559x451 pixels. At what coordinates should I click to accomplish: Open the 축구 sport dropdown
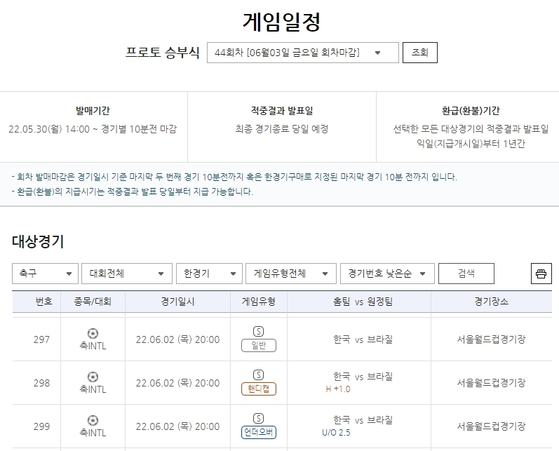click(x=45, y=273)
